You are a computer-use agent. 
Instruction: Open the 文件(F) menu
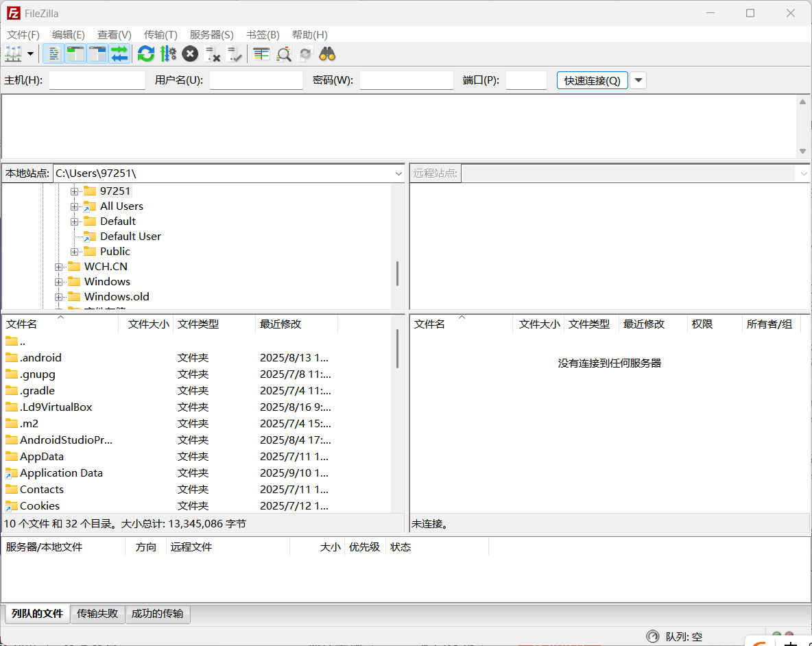pos(23,35)
